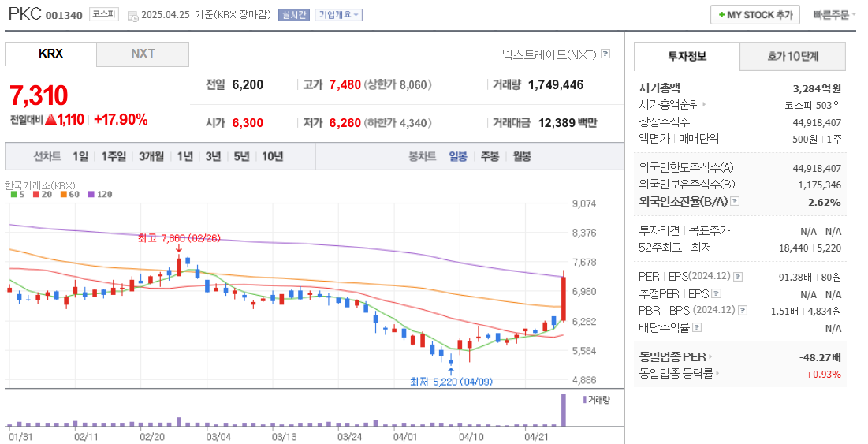Click the red up-triangle beside 1,110
This screenshot has width=868, height=444.
point(51,119)
